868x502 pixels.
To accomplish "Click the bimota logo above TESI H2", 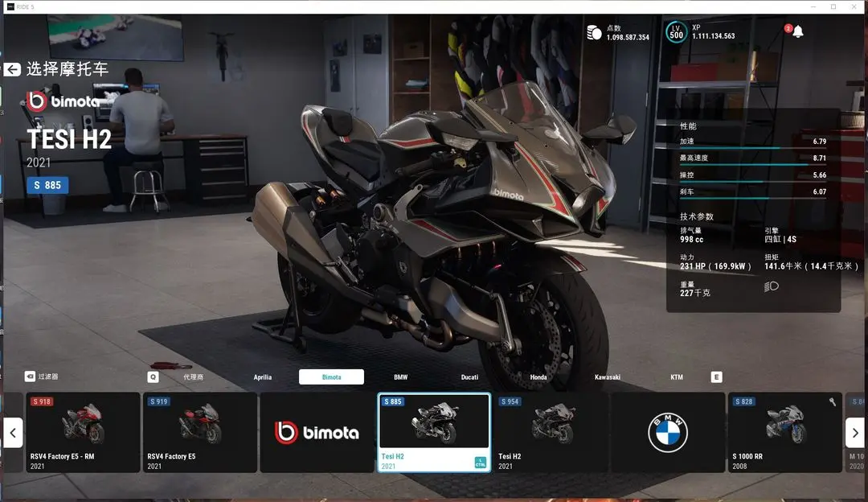I will (x=63, y=101).
